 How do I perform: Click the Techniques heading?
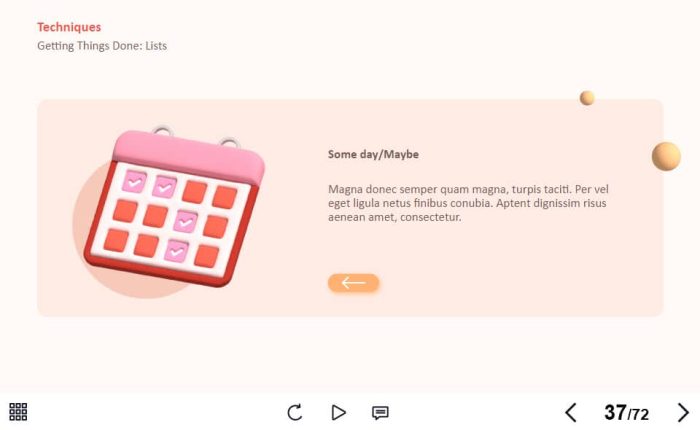[69, 27]
